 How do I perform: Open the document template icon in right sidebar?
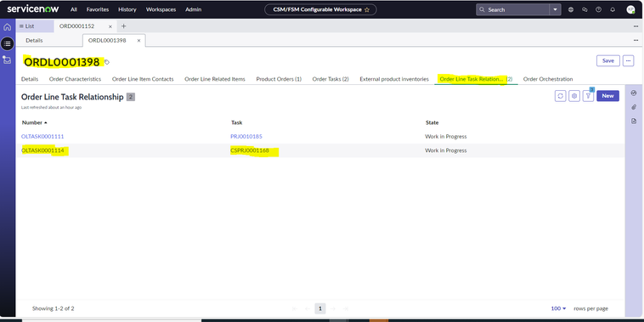click(x=634, y=121)
